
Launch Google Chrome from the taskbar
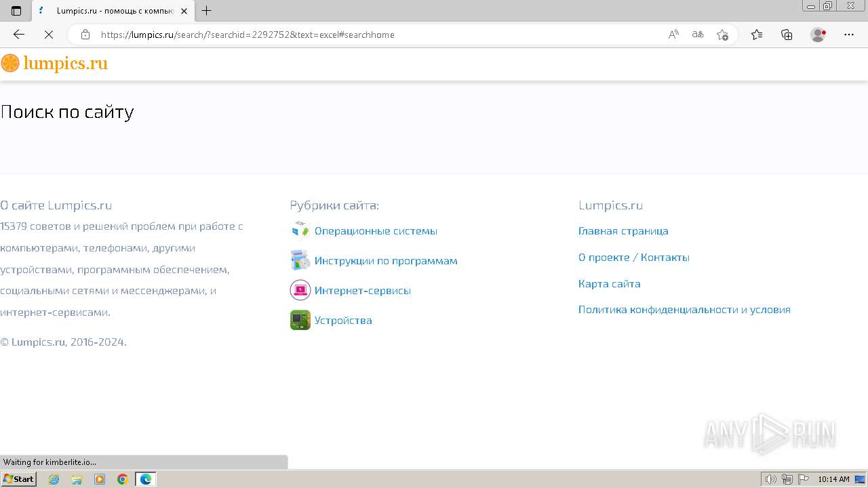point(123,479)
